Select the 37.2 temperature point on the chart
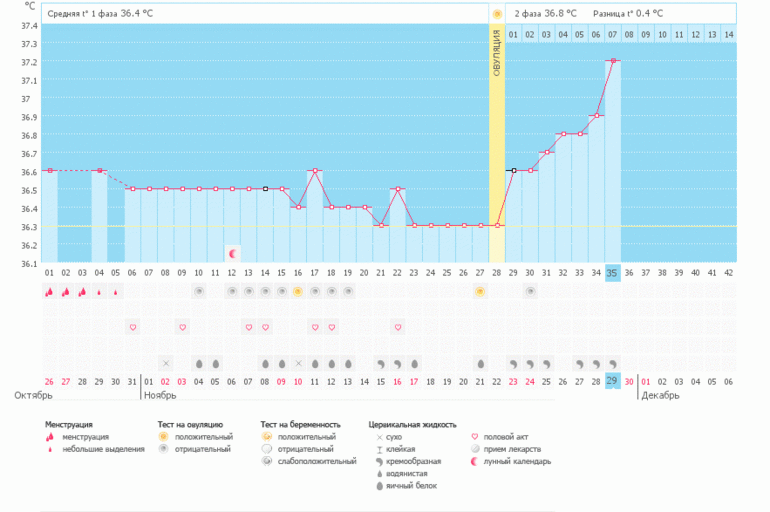The width and height of the screenshot is (770, 512). 613,61
